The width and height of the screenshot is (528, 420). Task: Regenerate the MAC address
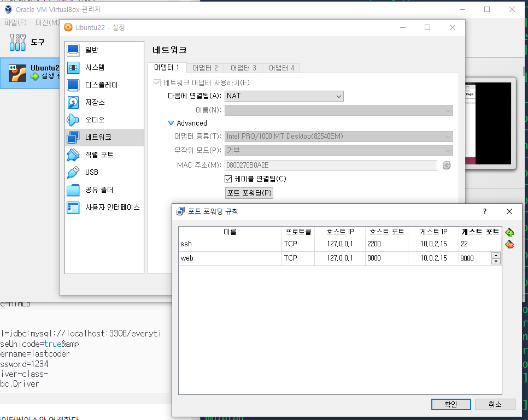[447, 165]
